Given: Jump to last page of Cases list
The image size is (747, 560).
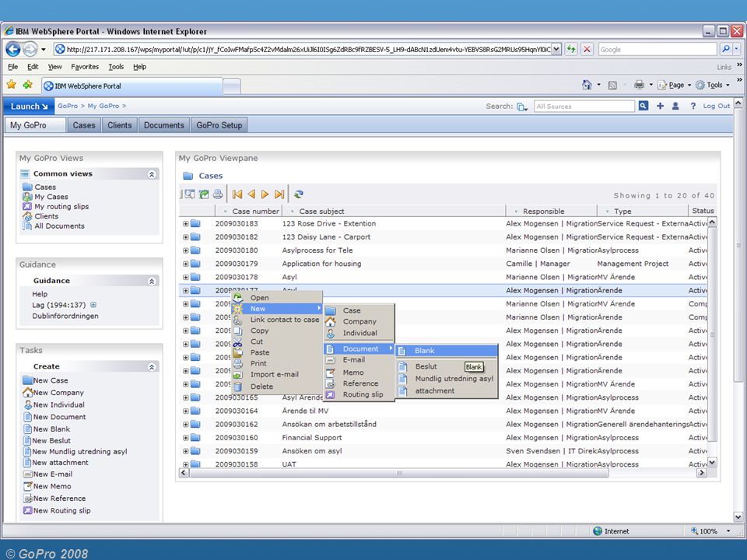Looking at the screenshot, I should point(279,194).
